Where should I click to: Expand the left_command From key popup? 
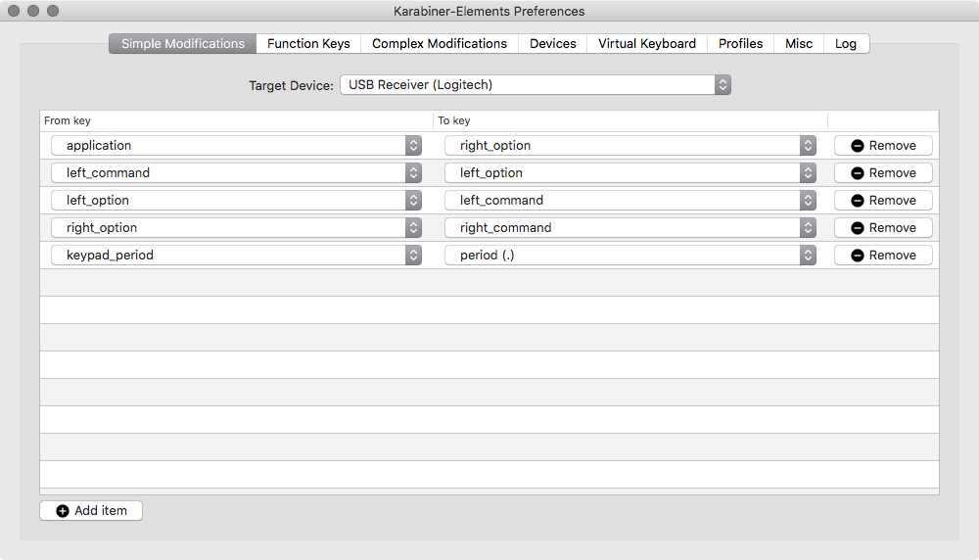[236, 173]
